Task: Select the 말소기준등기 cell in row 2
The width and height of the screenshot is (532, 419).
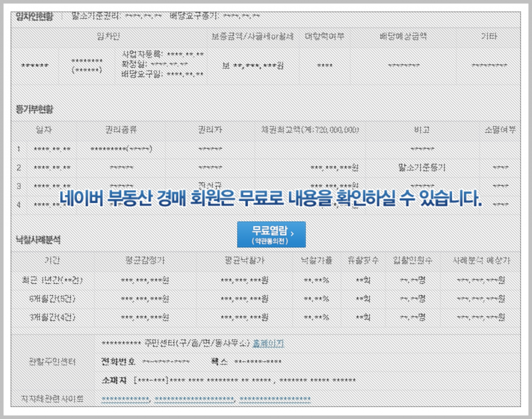Action: (422, 167)
